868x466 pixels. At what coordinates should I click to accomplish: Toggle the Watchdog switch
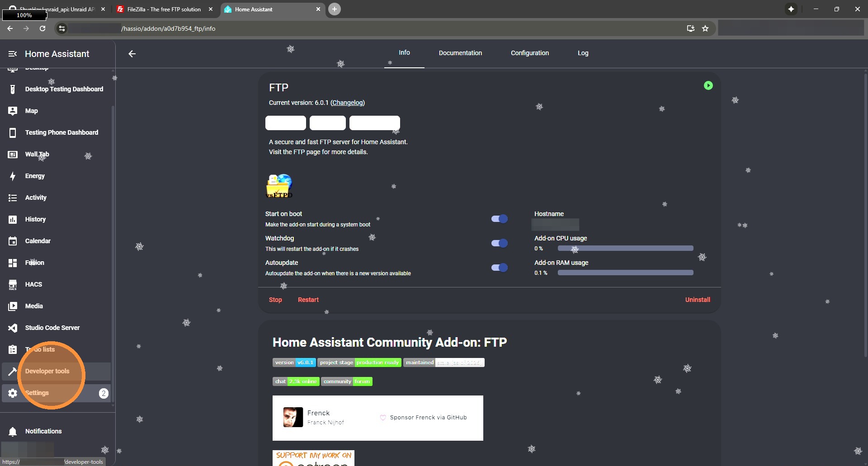(500, 243)
